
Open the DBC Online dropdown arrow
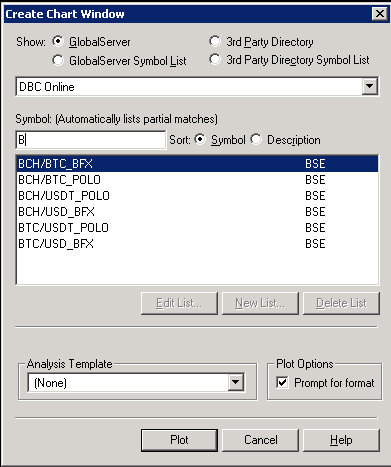click(369, 87)
